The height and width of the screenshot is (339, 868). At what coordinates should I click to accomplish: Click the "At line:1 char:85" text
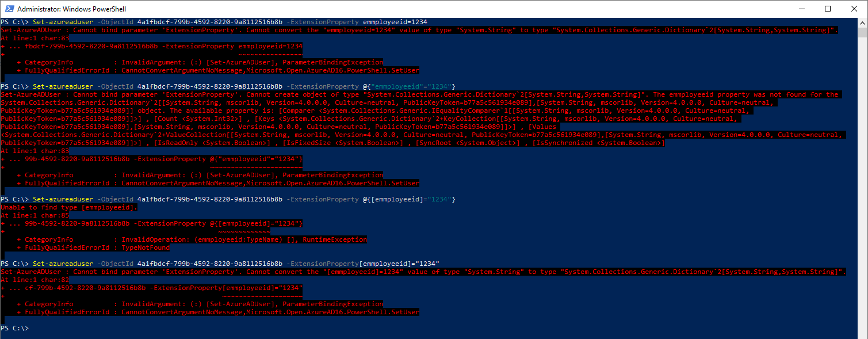tap(35, 215)
